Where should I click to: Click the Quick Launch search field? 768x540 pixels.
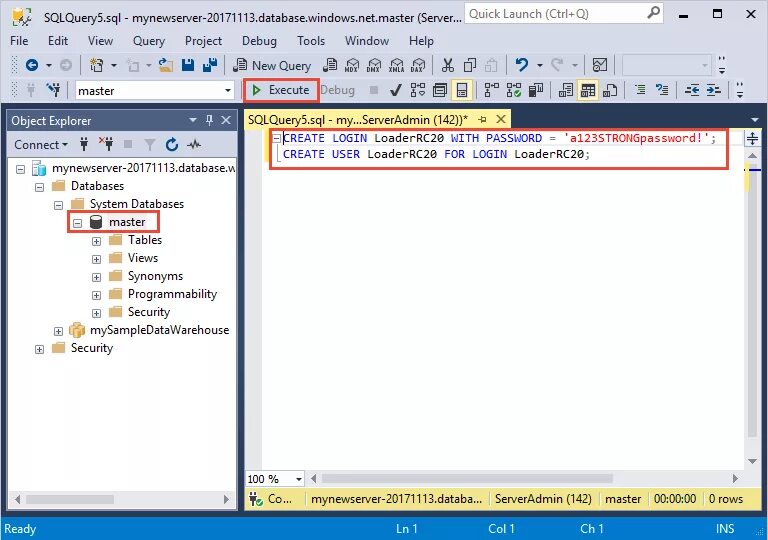pyautogui.click(x=563, y=14)
